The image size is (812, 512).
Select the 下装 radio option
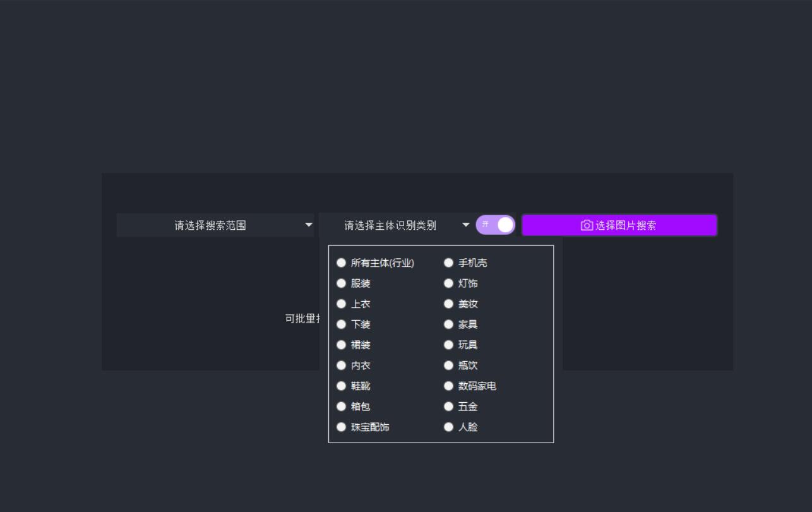click(x=342, y=324)
